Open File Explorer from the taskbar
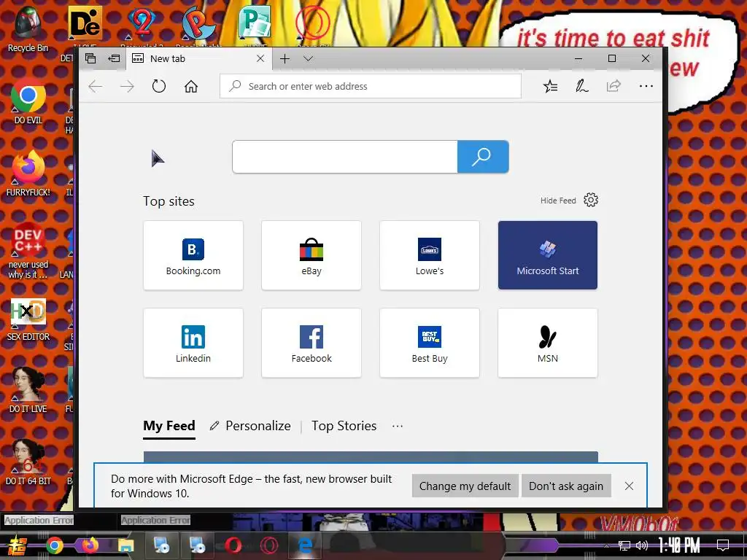This screenshot has height=560, width=747. pyautogui.click(x=125, y=545)
